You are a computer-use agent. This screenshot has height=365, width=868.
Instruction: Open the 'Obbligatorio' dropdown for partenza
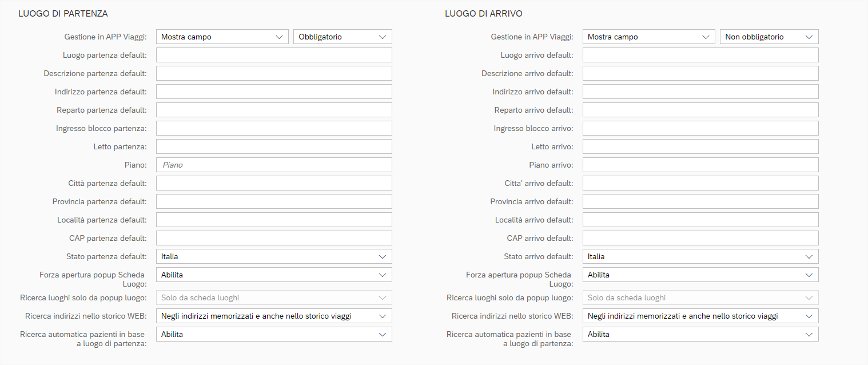click(343, 37)
